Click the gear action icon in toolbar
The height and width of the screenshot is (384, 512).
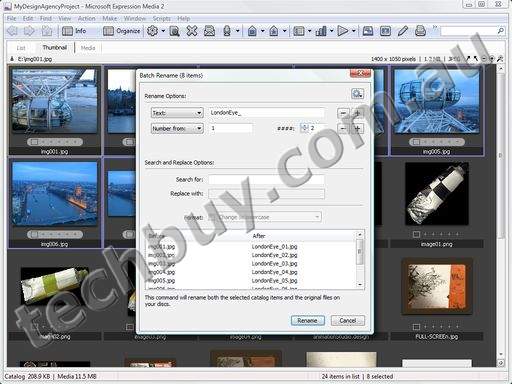pos(153,31)
